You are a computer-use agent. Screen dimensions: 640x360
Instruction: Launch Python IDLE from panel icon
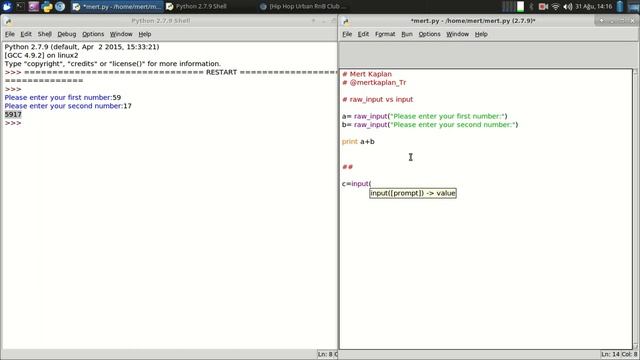(47, 7)
